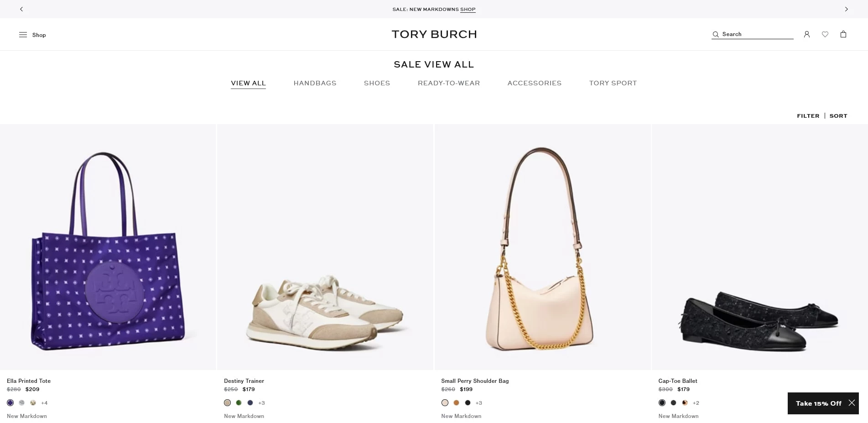This screenshot has height=423, width=868.
Task: Open the FILTER panel
Action: point(808,115)
